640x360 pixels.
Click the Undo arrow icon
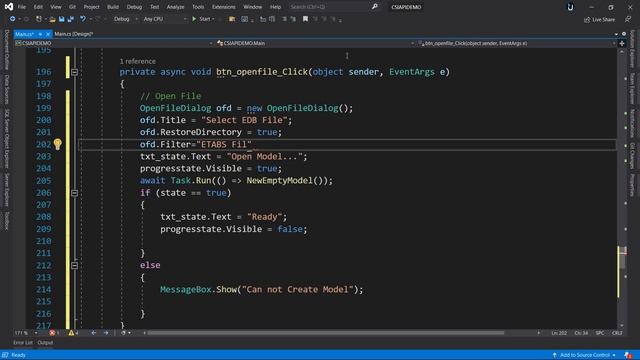coord(83,19)
